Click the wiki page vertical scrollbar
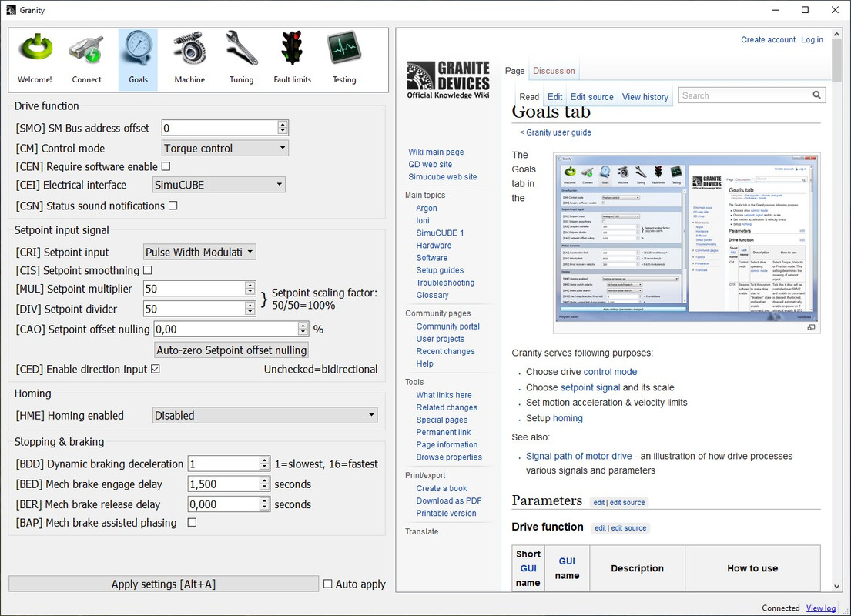 pos(836,60)
